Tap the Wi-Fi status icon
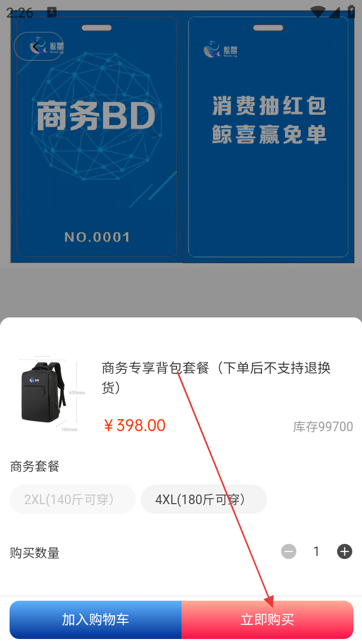 click(318, 12)
